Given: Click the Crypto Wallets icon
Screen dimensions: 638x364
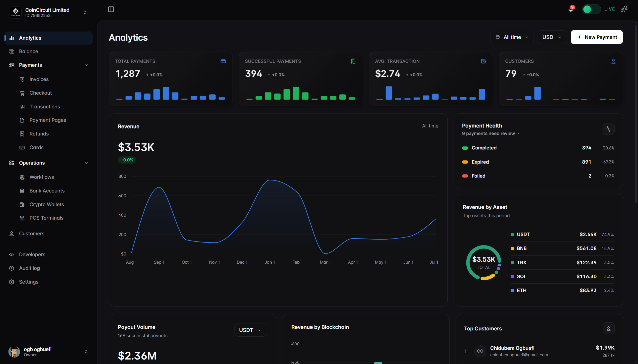Looking at the screenshot, I should (22, 204).
